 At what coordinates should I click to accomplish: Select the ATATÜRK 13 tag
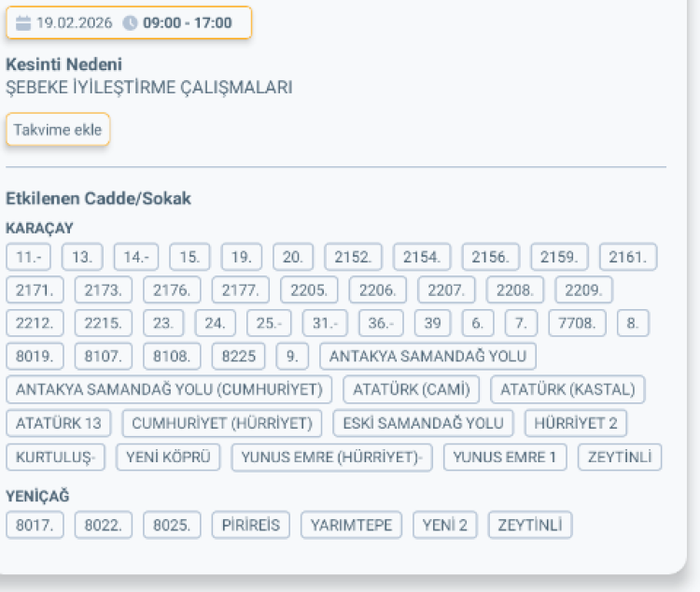(x=59, y=423)
